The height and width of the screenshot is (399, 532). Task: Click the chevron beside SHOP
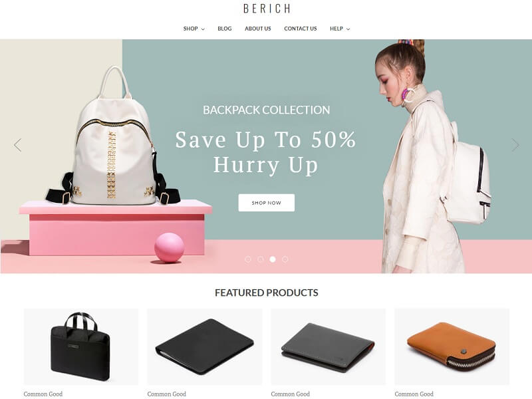[203, 29]
